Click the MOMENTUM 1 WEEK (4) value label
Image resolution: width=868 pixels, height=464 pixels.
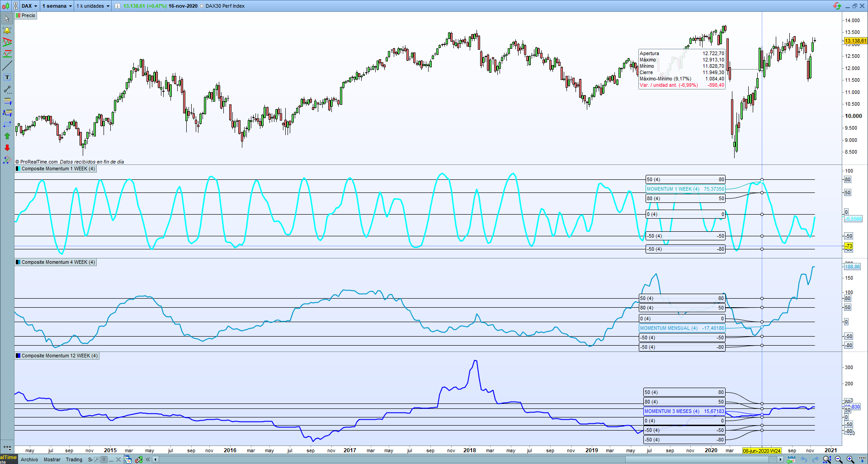pos(685,189)
